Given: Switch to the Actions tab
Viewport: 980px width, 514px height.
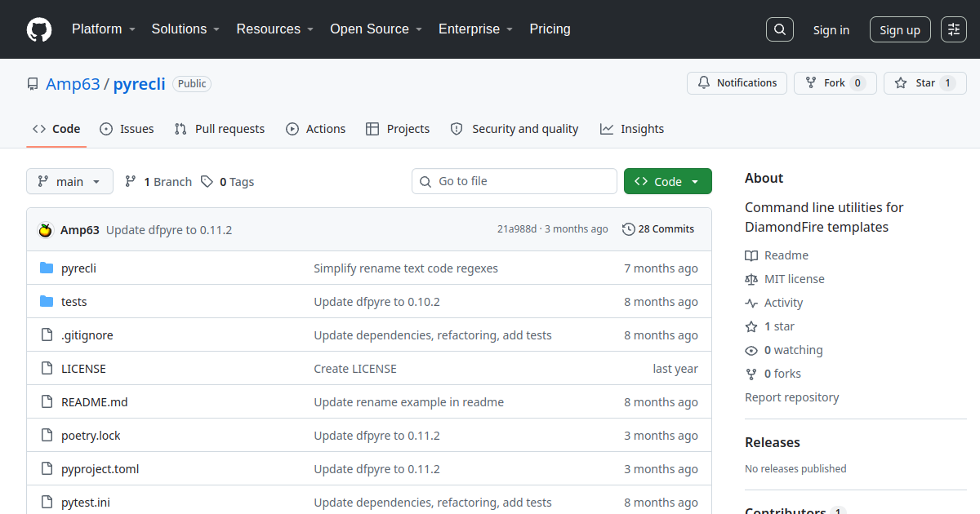Looking at the screenshot, I should pos(316,129).
